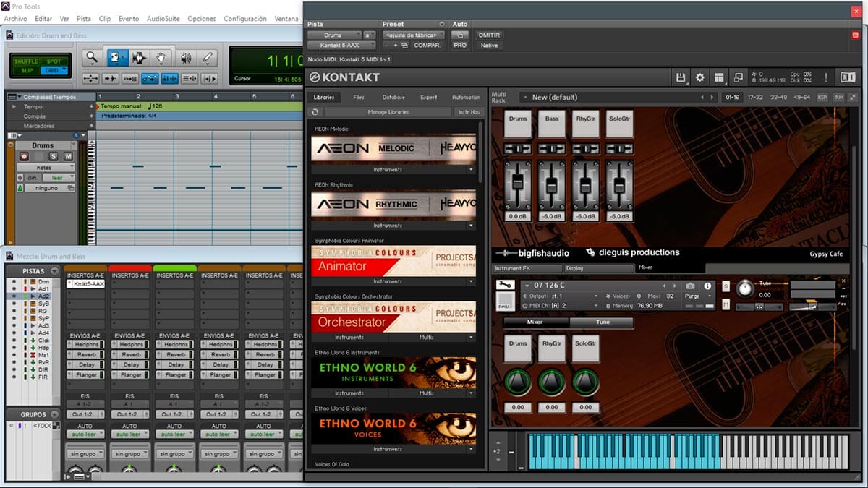Click the instrument info icon
The height and width of the screenshot is (488, 868).
click(x=707, y=286)
